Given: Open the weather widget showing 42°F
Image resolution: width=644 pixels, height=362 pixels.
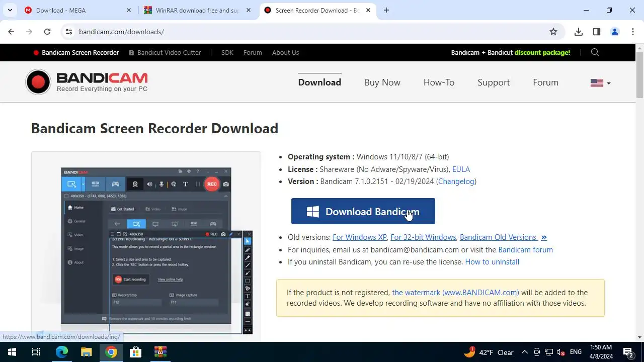Looking at the screenshot, I should (489, 352).
